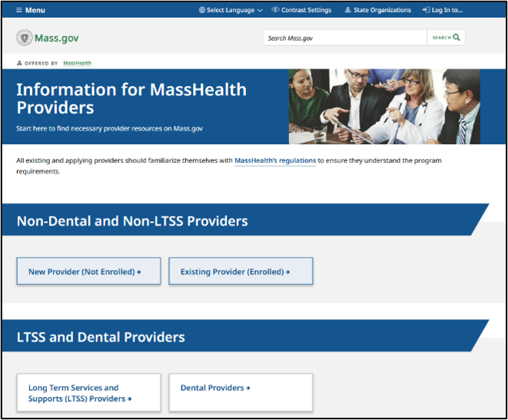Click 'Start here to find necessary provider resources' text

click(109, 128)
